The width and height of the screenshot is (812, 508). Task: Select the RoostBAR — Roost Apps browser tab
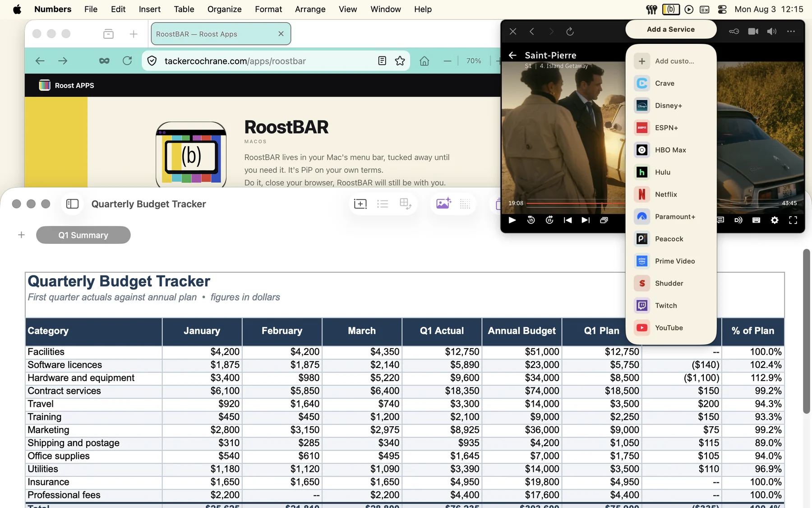click(x=221, y=34)
